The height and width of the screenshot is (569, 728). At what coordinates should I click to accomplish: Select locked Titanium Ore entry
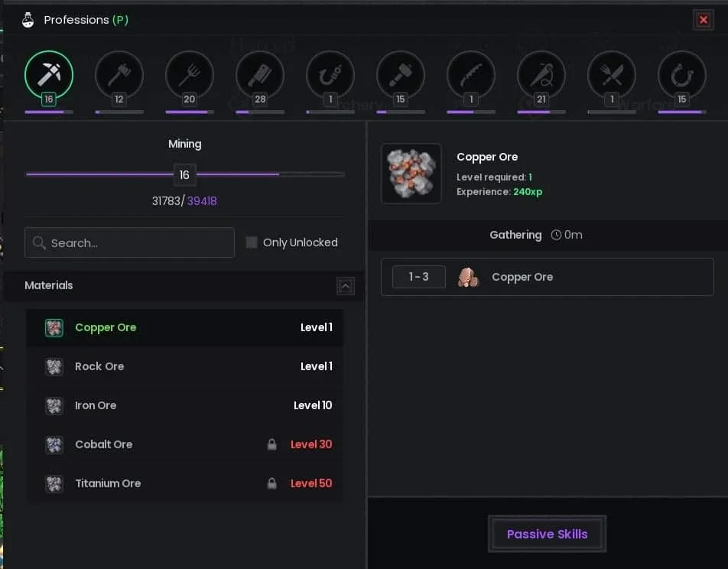coord(185,483)
